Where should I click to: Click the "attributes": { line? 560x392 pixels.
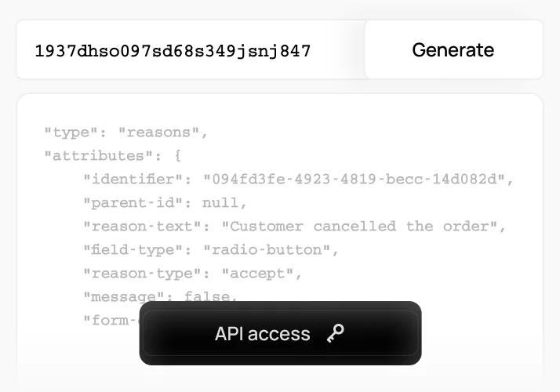tap(113, 156)
